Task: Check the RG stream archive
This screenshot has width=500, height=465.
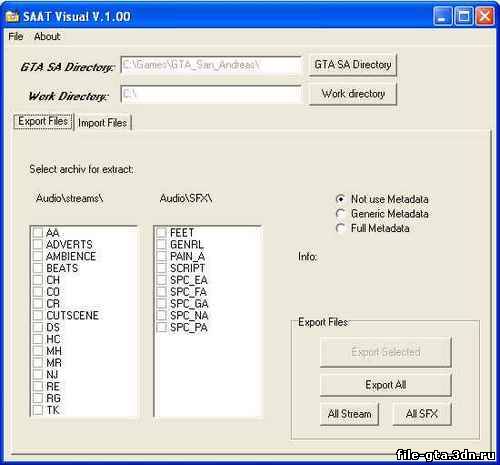Action: click(x=38, y=398)
